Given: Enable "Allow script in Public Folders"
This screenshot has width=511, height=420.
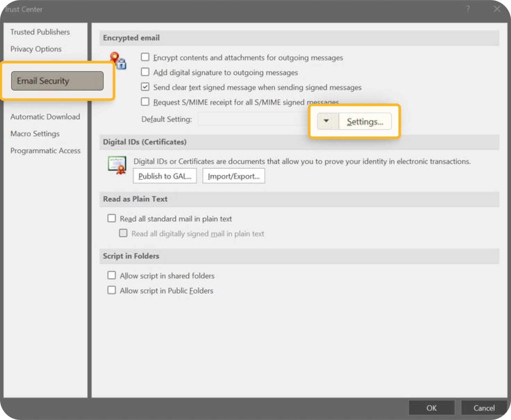Looking at the screenshot, I should (111, 290).
